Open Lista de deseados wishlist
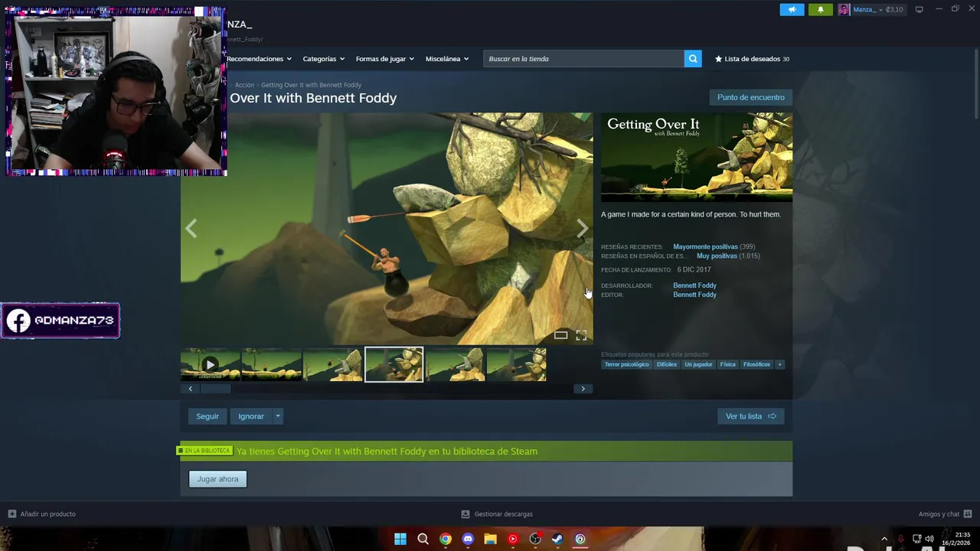This screenshot has width=980, height=551. (x=752, y=59)
